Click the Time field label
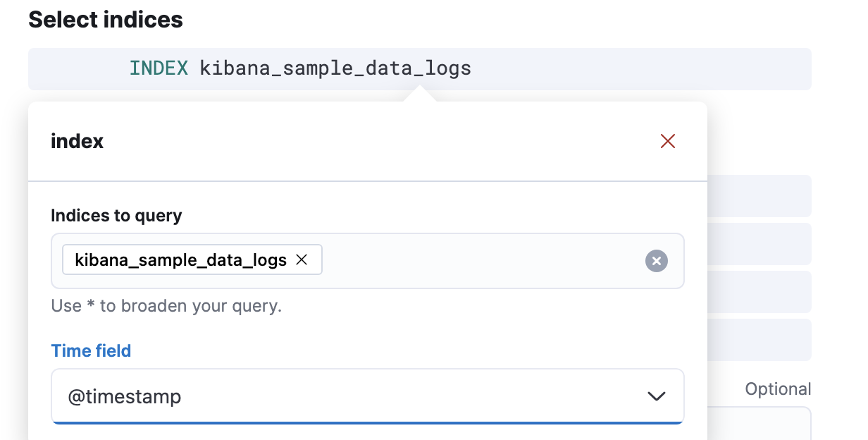 91,350
